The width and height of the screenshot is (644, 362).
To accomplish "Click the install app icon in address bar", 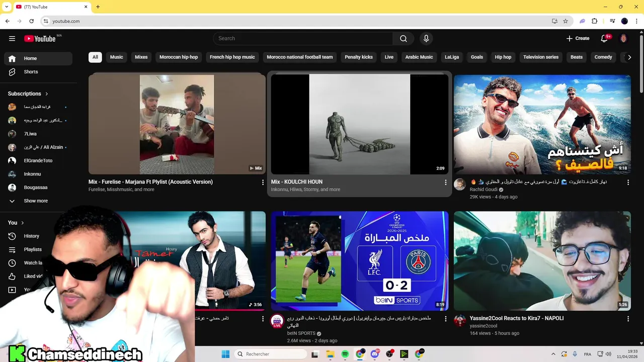I will 554,21.
